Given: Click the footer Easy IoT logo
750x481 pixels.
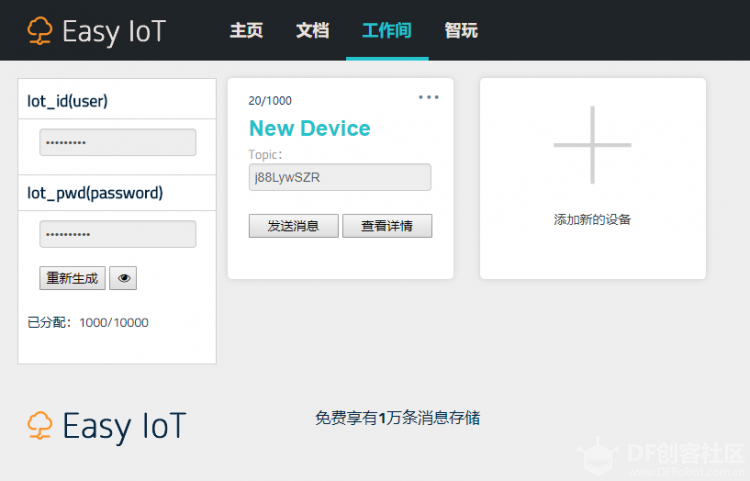Looking at the screenshot, I should [x=107, y=426].
